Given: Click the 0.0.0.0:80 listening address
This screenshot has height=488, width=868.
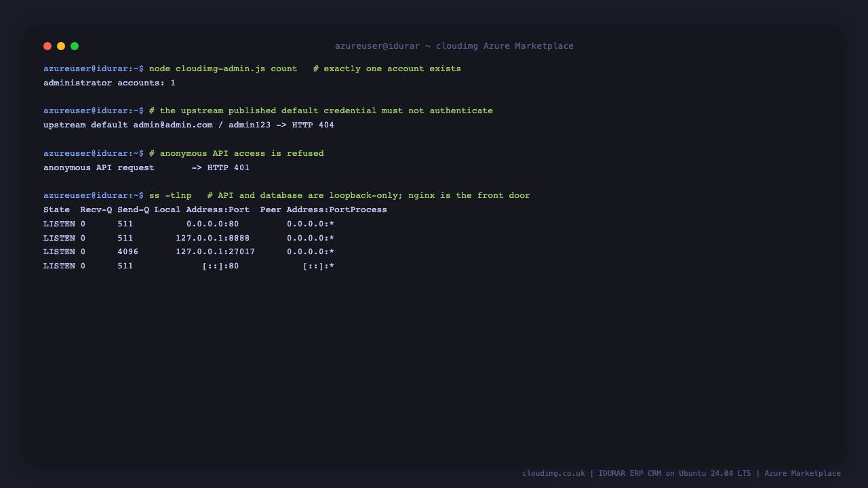Looking at the screenshot, I should (213, 224).
